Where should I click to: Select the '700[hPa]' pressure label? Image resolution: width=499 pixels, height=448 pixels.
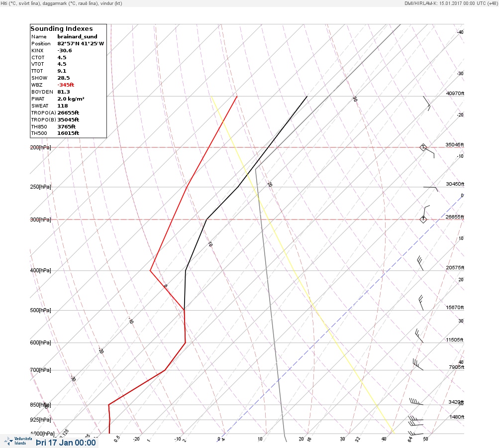(40, 370)
